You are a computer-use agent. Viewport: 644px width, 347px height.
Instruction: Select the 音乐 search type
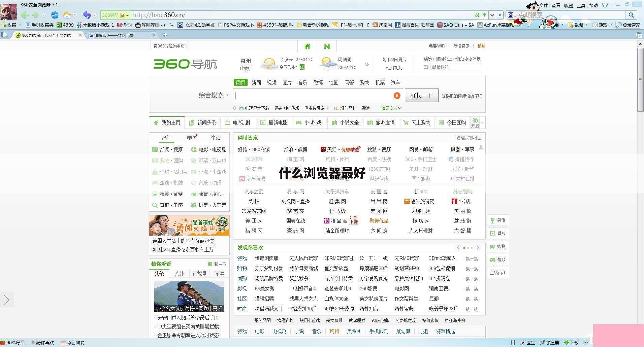pos(302,82)
